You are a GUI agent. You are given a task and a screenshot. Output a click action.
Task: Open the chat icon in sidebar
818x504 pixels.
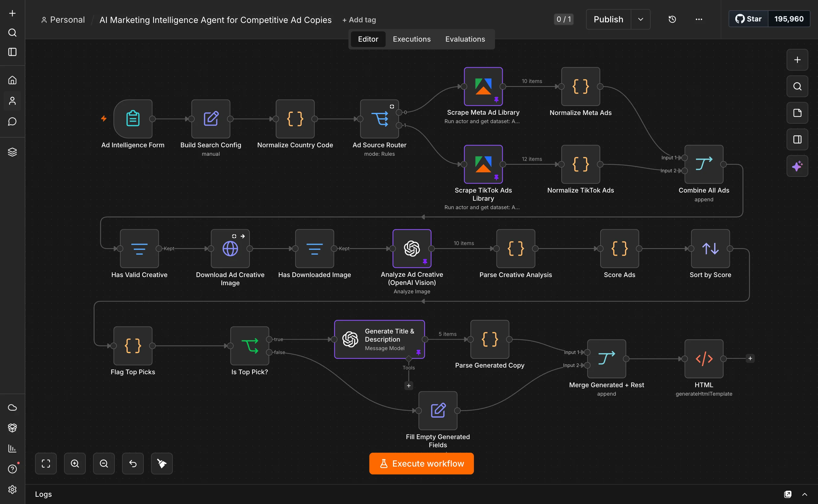click(x=12, y=121)
